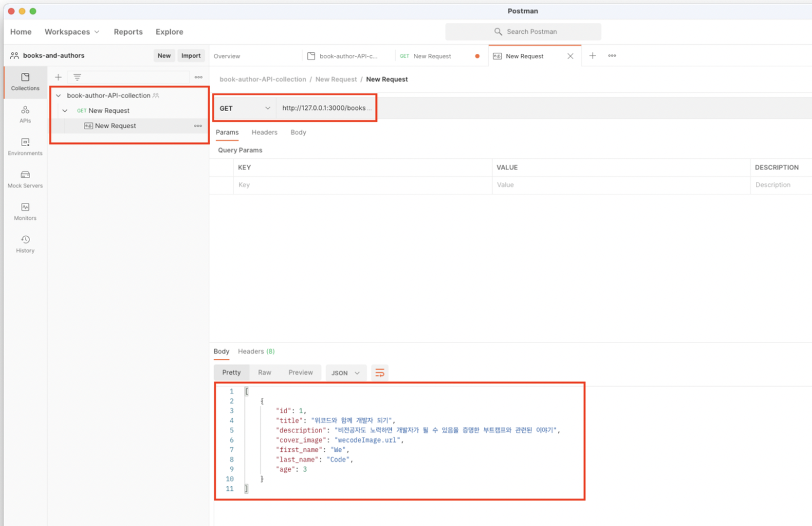Open the Mock Servers sidebar panel
The width and height of the screenshot is (812, 526).
tap(25, 179)
